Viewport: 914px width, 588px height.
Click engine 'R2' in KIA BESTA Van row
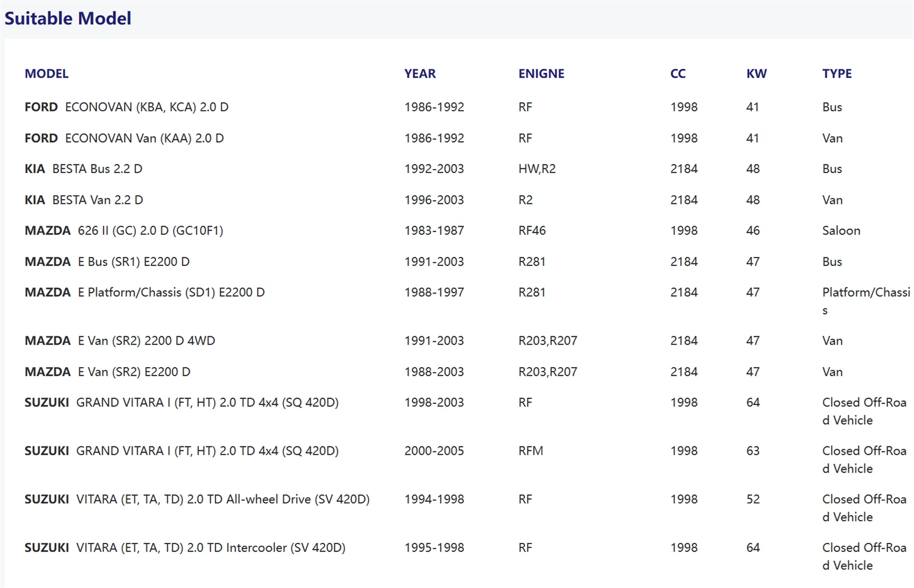point(526,200)
